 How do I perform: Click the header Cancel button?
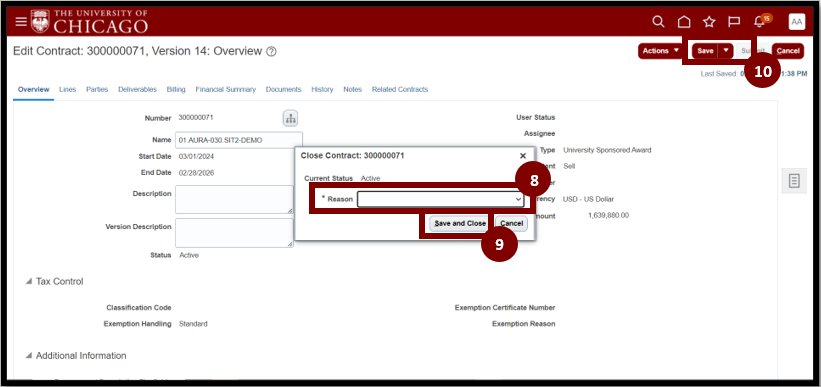[787, 51]
